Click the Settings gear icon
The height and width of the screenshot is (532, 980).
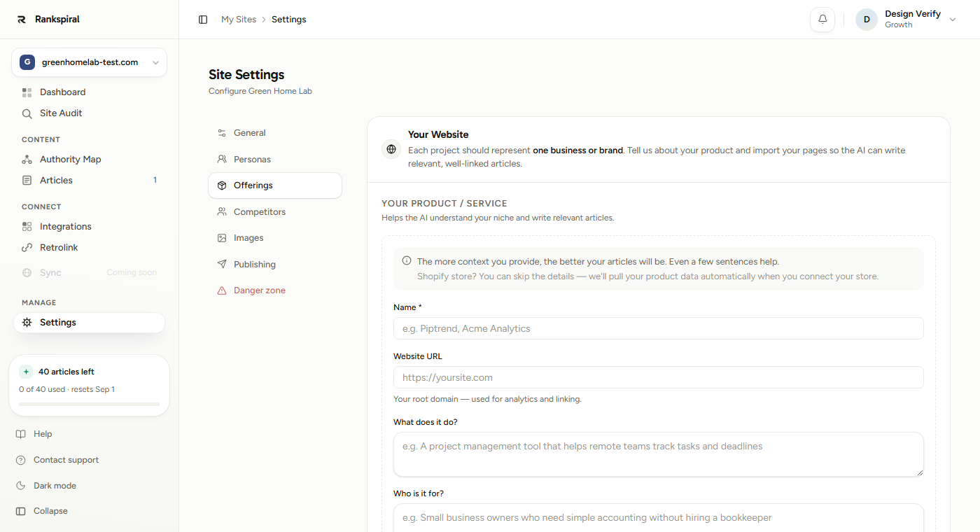point(27,323)
